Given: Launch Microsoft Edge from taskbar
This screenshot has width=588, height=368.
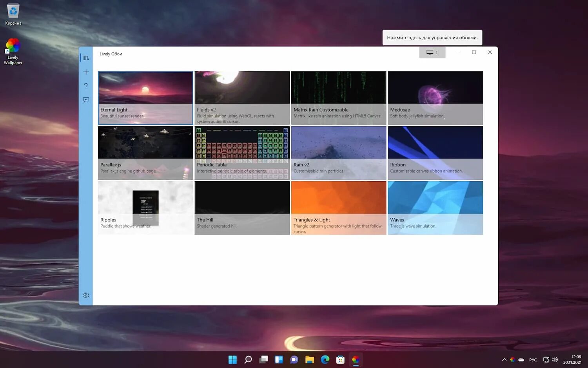Looking at the screenshot, I should 325,360.
